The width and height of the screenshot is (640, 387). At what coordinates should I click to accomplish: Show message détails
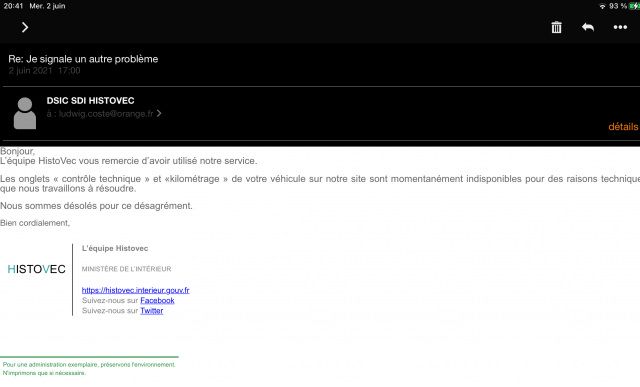tap(623, 127)
